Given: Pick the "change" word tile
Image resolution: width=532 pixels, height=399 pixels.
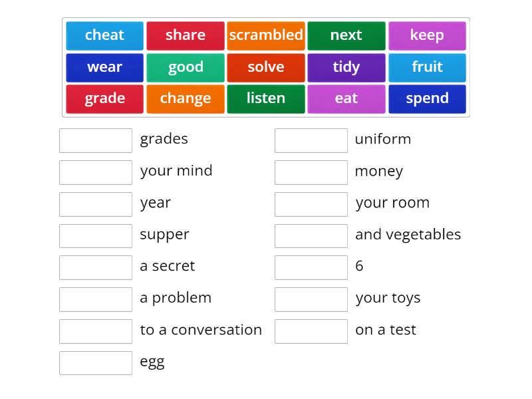Looking at the screenshot, I should (186, 98).
